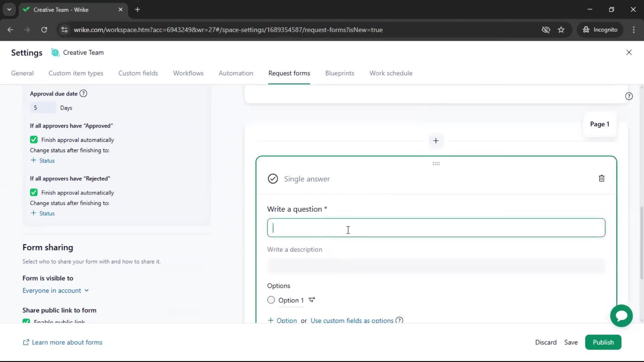The height and width of the screenshot is (362, 644).
Task: Click the Write a question input field
Action: pyautogui.click(x=436, y=228)
